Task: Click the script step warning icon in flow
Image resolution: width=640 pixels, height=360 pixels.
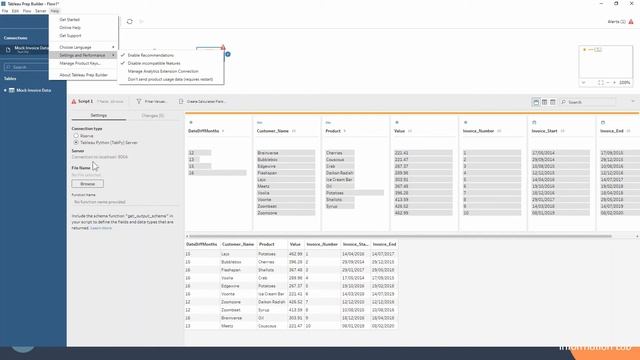Action: (223, 47)
